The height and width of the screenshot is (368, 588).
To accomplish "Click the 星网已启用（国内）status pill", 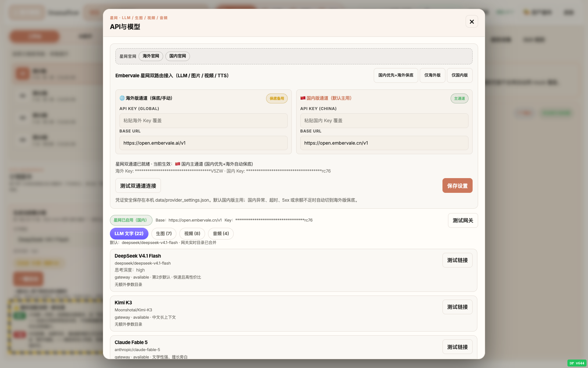I will click(x=131, y=220).
